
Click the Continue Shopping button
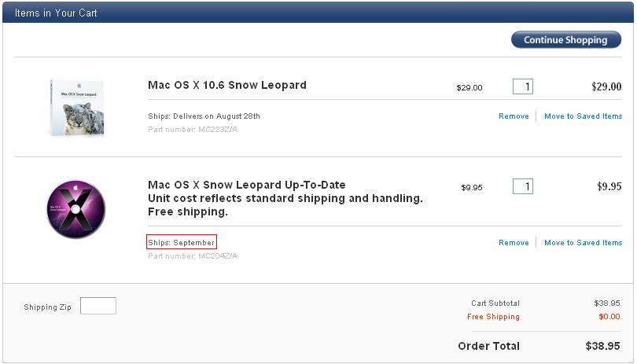(566, 40)
